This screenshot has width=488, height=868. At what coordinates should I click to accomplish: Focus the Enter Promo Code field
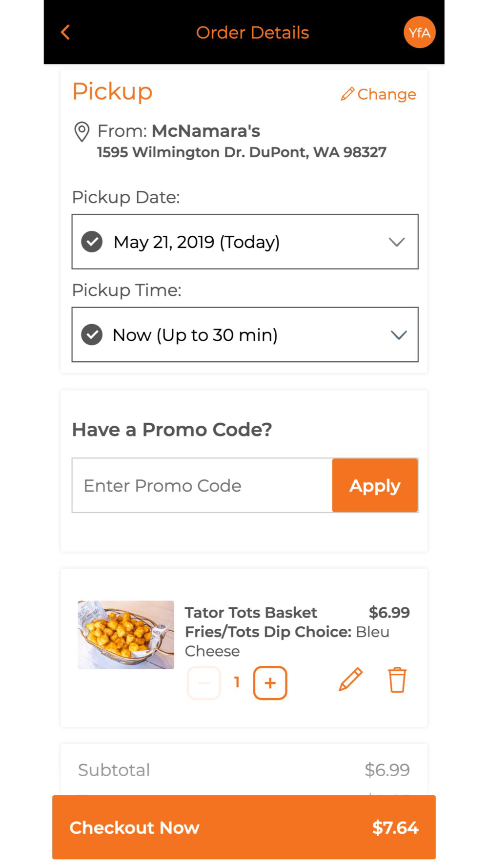click(x=202, y=485)
